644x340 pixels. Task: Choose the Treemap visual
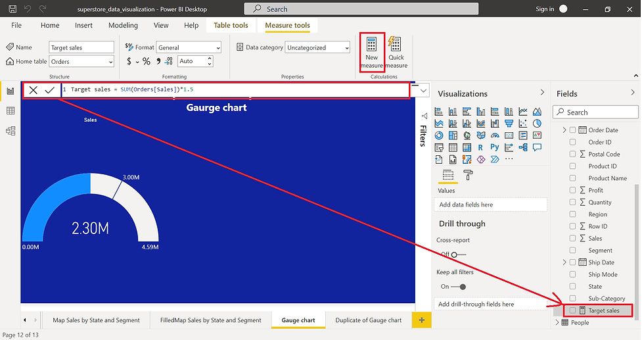(x=453, y=135)
